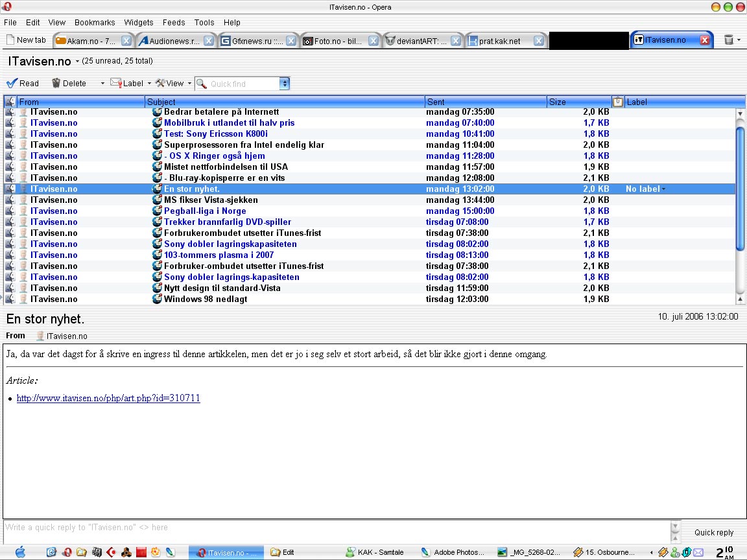
Task: Open the '_MG_5268-02...' taskbar window
Action: point(529,552)
